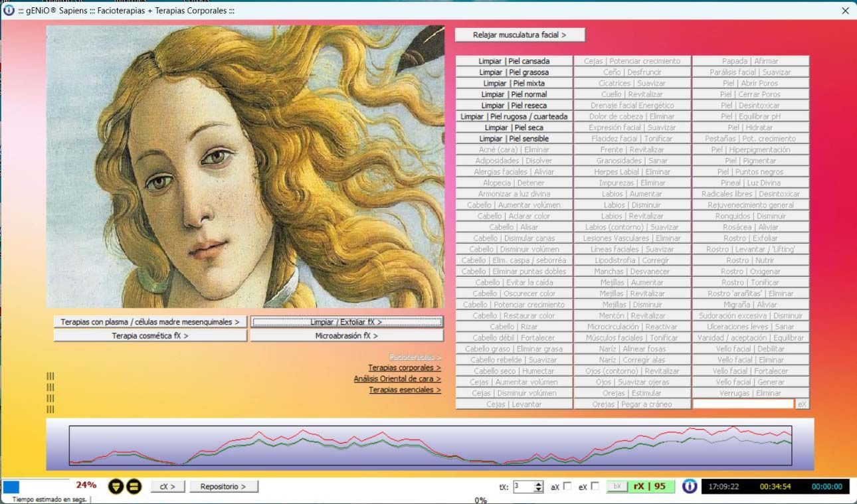The image size is (857, 504).
Task: Click Migraña | Aliviar entry
Action: pos(751,304)
